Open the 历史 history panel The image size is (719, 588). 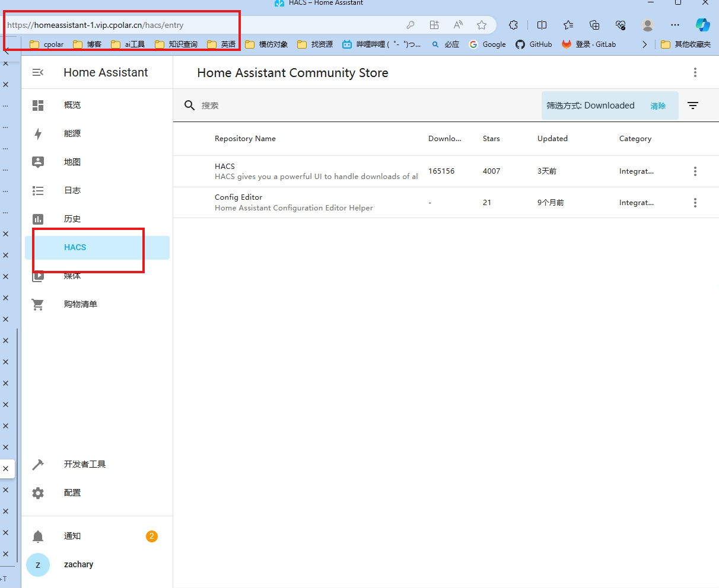coord(72,219)
